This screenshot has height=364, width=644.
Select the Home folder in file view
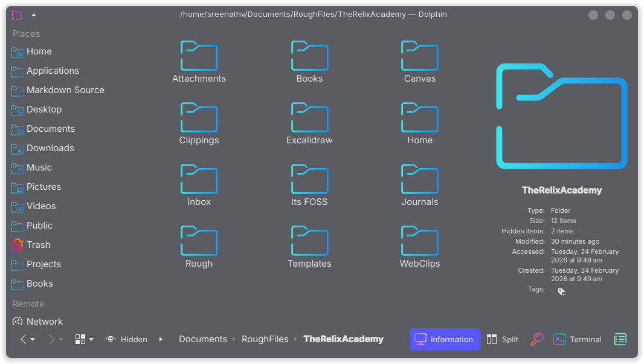[419, 123]
